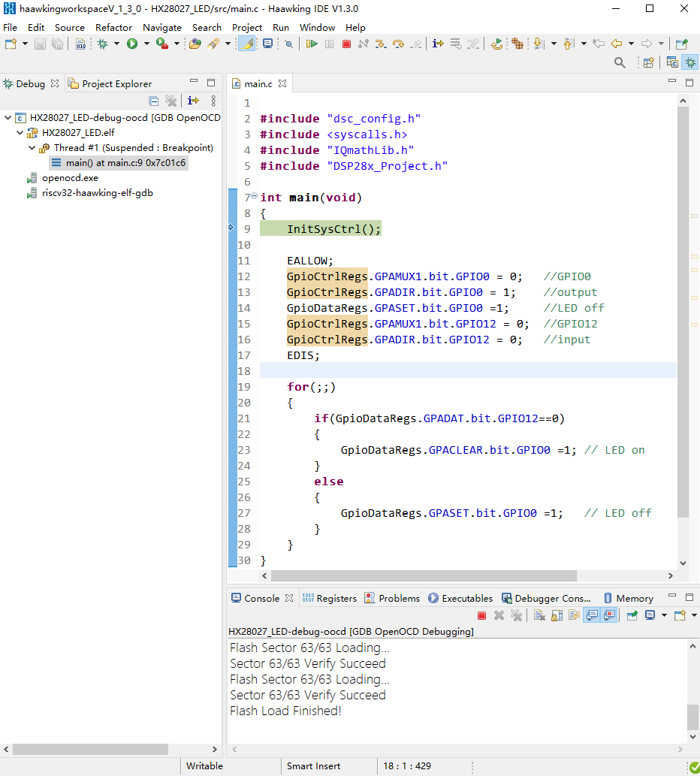Toggle Show Console on standard error change
This screenshot has width=700, height=776.
pos(609,616)
